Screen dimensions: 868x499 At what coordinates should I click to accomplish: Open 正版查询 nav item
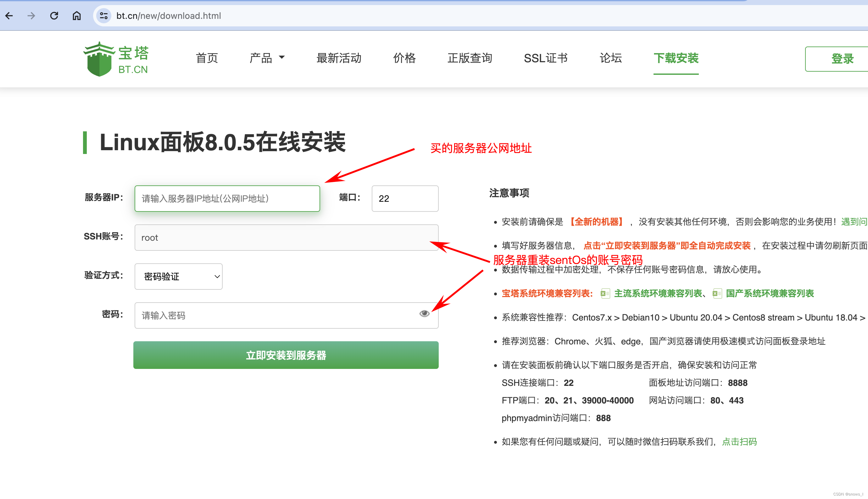click(470, 58)
